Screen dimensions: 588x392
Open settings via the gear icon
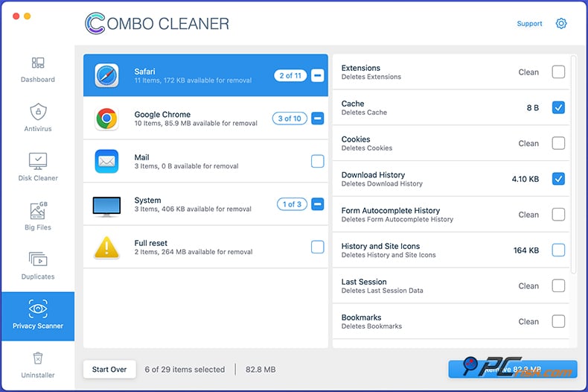click(561, 23)
